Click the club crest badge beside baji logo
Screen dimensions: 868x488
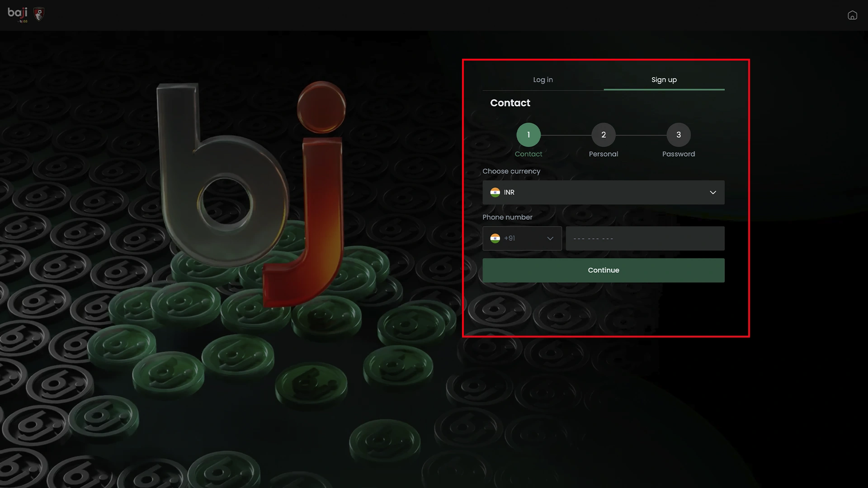(x=39, y=14)
